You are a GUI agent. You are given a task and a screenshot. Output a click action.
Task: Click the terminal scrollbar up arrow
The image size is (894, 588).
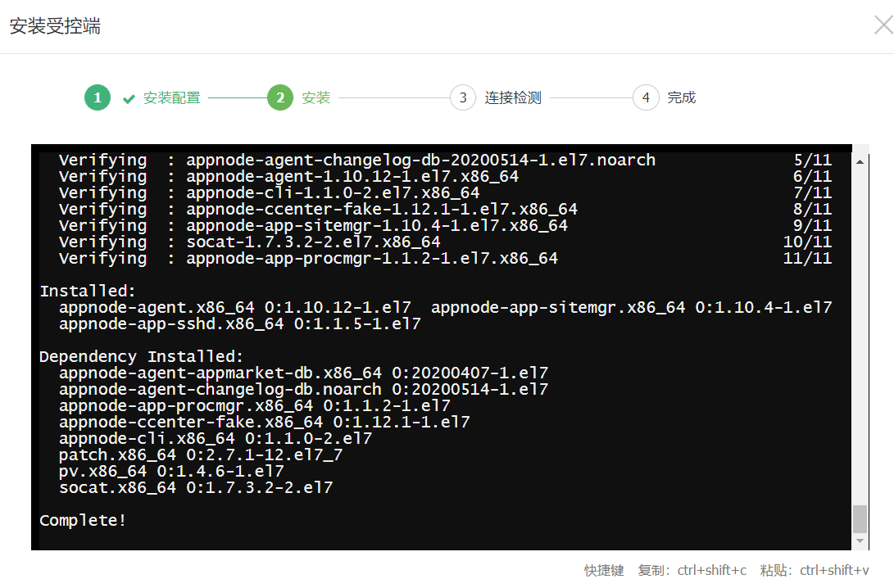click(860, 161)
